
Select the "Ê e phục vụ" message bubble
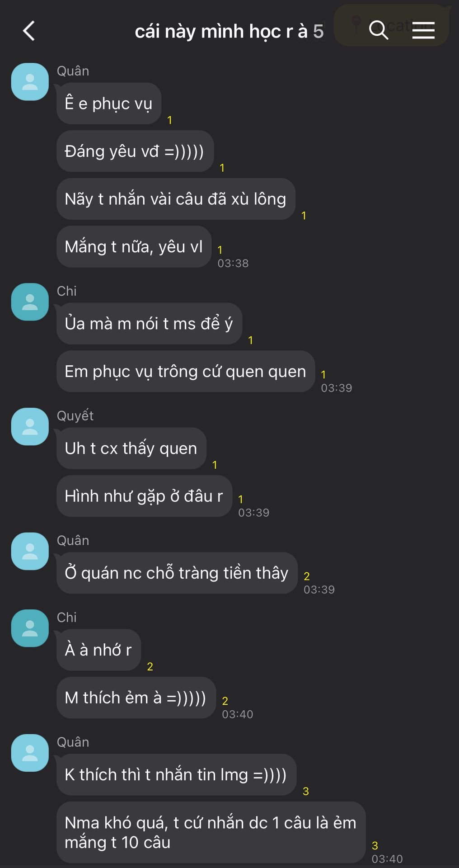pyautogui.click(x=109, y=104)
